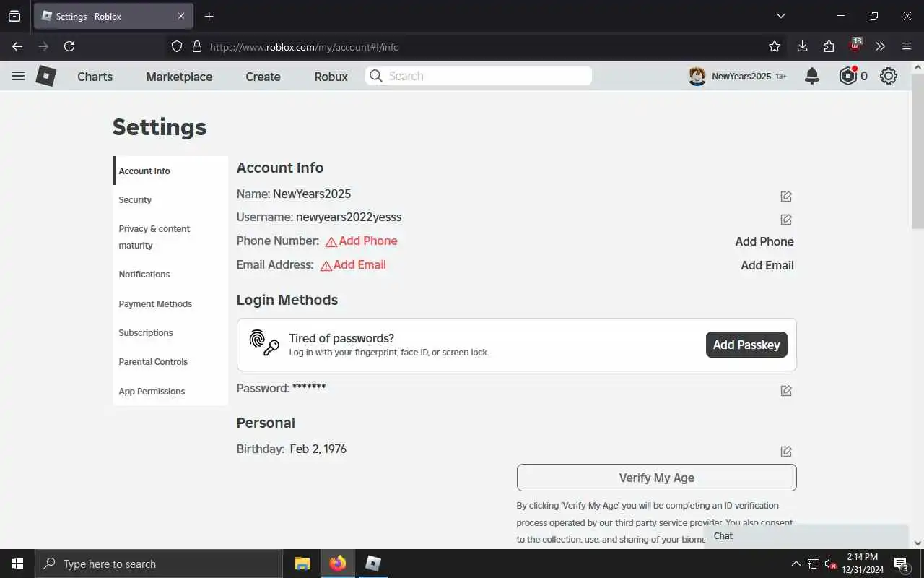Click the red Add Phone warning link
This screenshot has width=924, height=578.
[361, 241]
